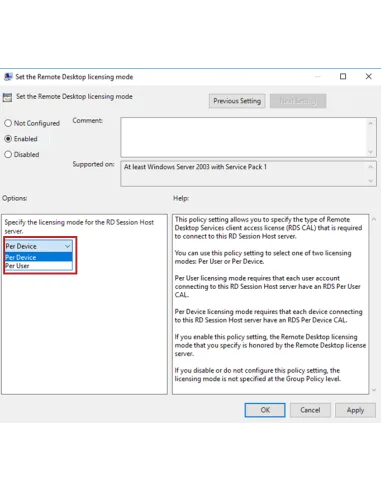Viewport: 381px width, 492px height.
Task: Click the Next Setting button
Action: click(298, 101)
